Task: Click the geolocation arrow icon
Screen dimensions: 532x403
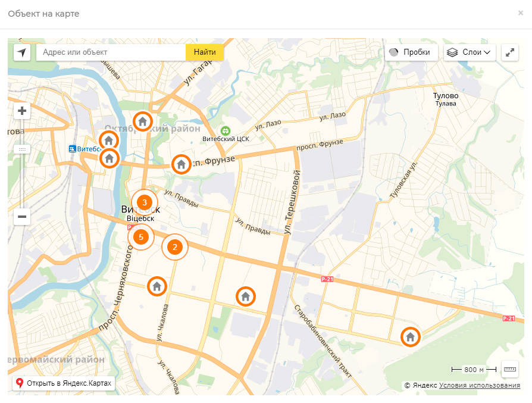Action: 22,52
